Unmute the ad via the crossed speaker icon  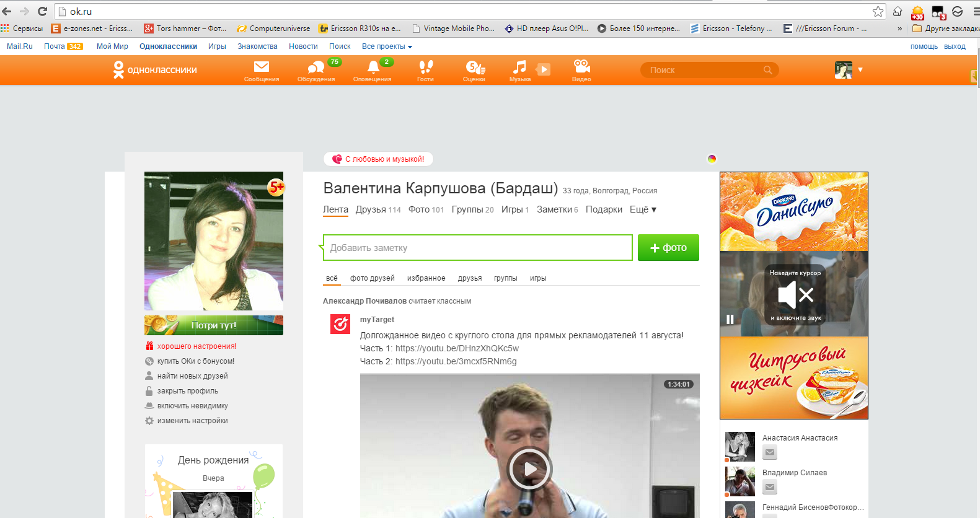pyautogui.click(x=796, y=295)
